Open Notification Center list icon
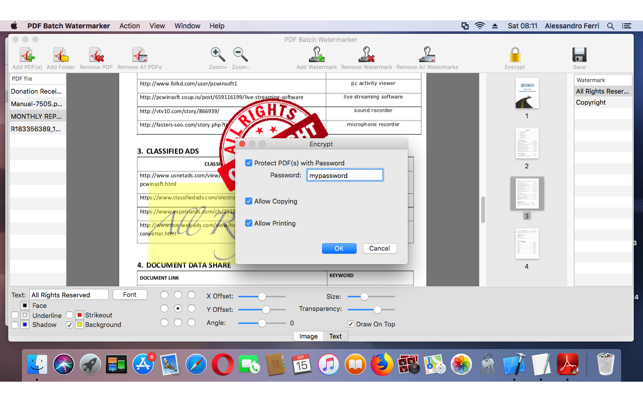Viewport: 643px width, 402px height. pos(626,26)
